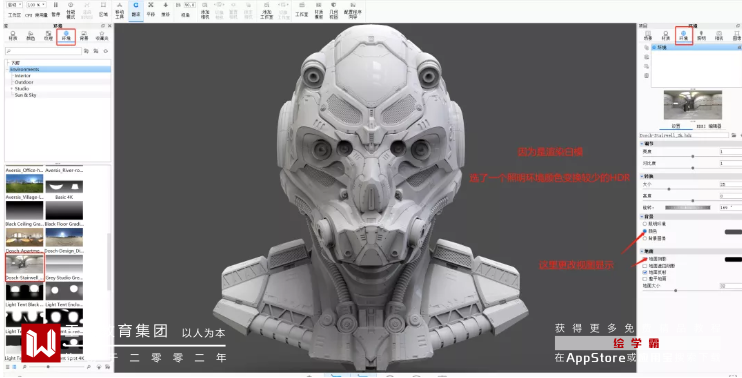
Task: Open the Studios (工作室) toolbar icon
Action: 301,9
